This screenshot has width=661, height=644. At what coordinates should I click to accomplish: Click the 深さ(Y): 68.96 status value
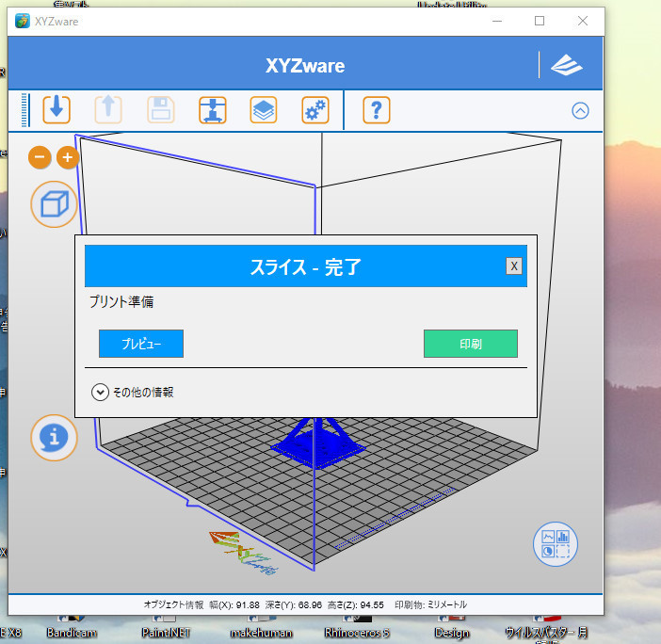(294, 605)
